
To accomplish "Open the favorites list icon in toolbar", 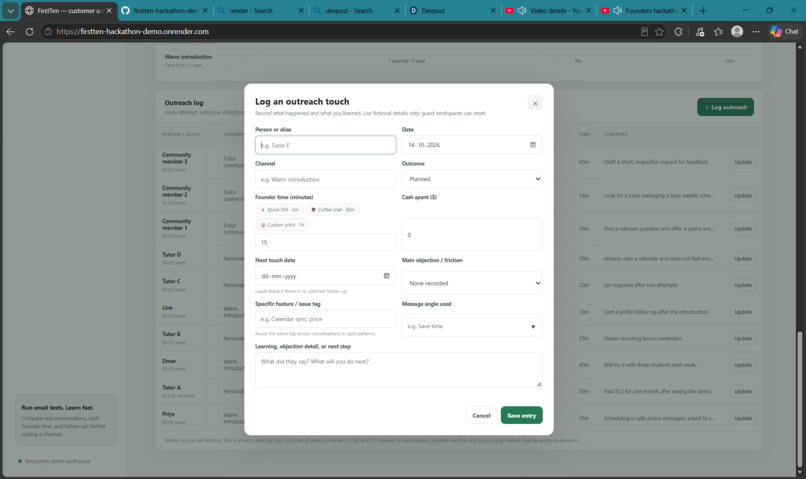I will coord(718,31).
